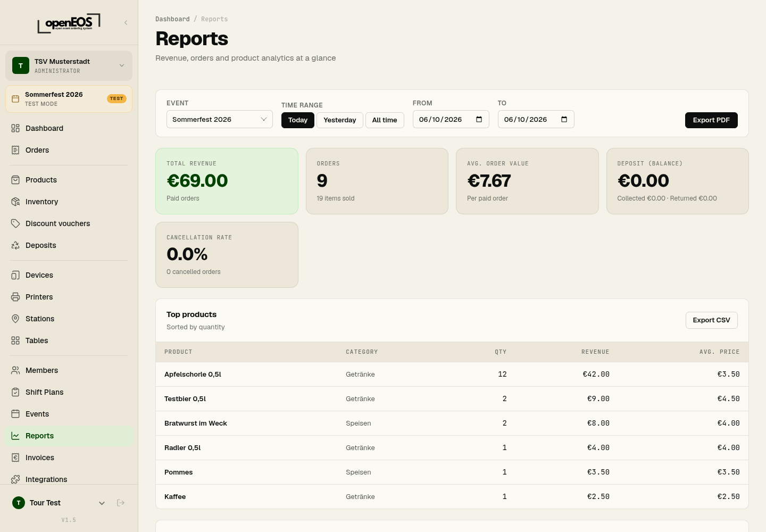766x532 pixels.
Task: Click the €42.00 revenue value
Action: click(x=596, y=375)
